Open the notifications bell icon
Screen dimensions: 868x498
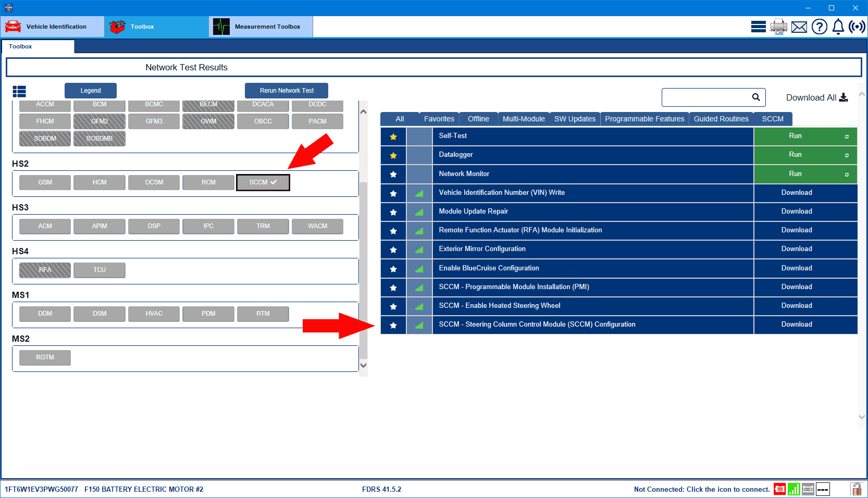pos(838,27)
